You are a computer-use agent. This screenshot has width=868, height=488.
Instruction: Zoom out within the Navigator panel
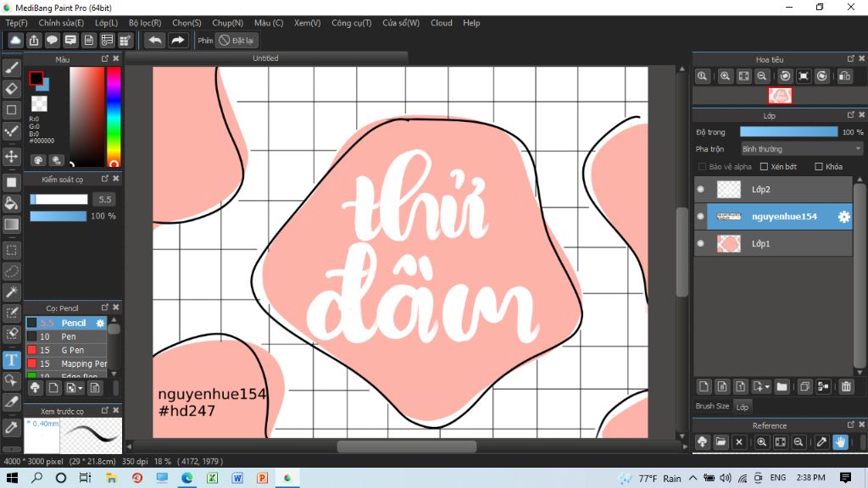[762, 76]
